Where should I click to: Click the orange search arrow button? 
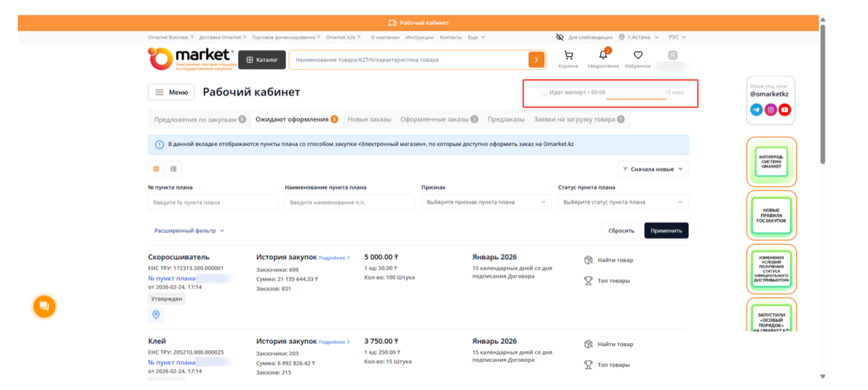coord(537,60)
